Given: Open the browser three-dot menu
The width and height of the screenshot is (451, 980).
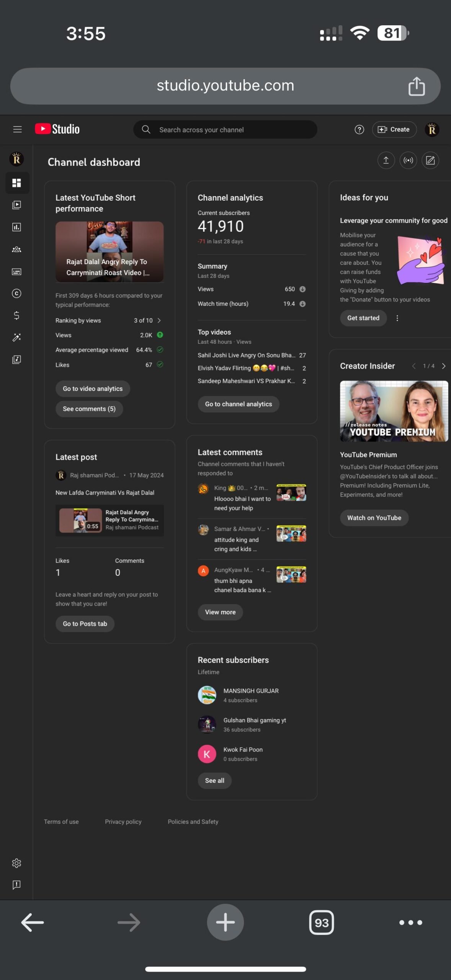Looking at the screenshot, I should click(x=410, y=923).
